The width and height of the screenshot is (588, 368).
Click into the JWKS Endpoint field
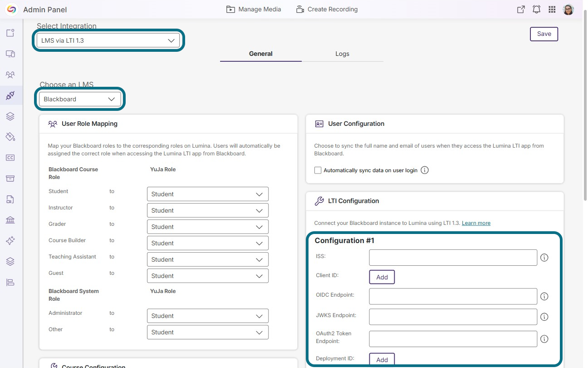click(x=453, y=317)
